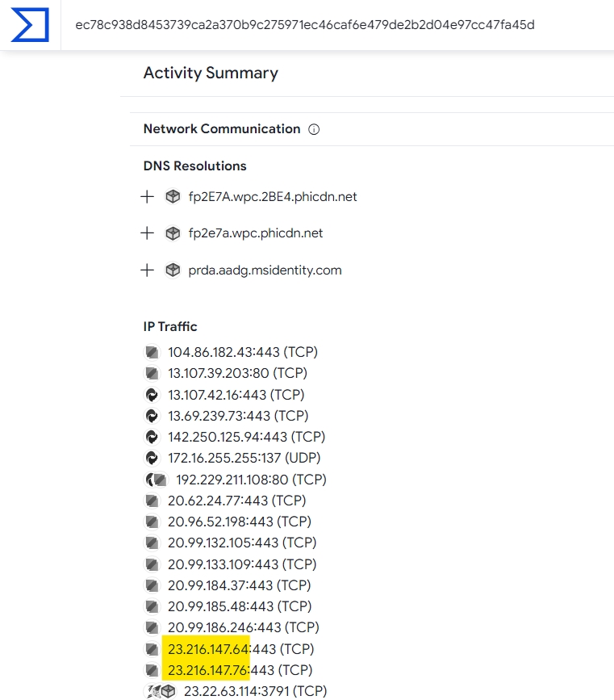Click the Network Communication section heading
This screenshot has width=614, height=700.
[x=222, y=129]
